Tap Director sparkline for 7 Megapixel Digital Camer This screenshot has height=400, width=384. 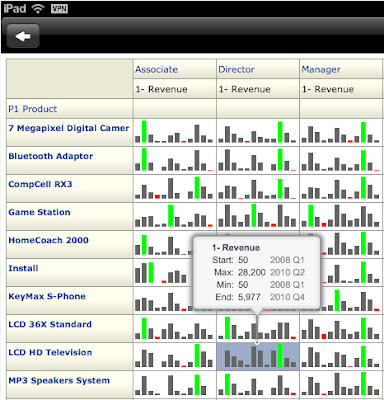(257, 132)
